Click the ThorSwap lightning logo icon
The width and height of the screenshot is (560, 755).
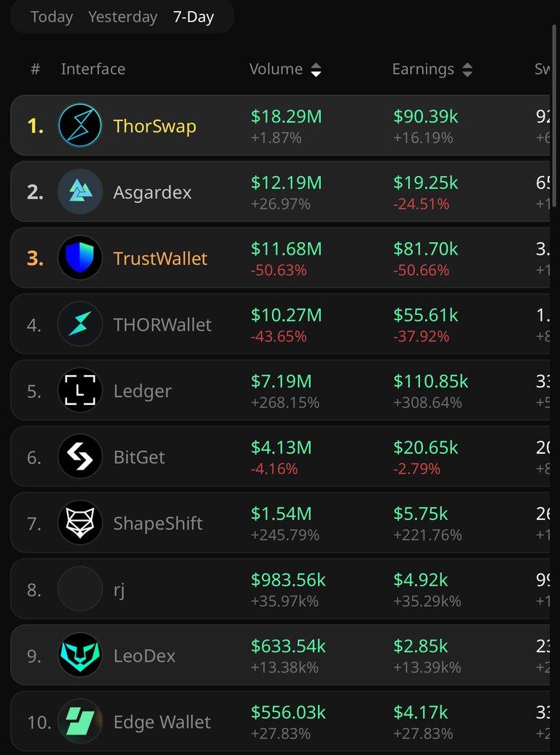[80, 125]
